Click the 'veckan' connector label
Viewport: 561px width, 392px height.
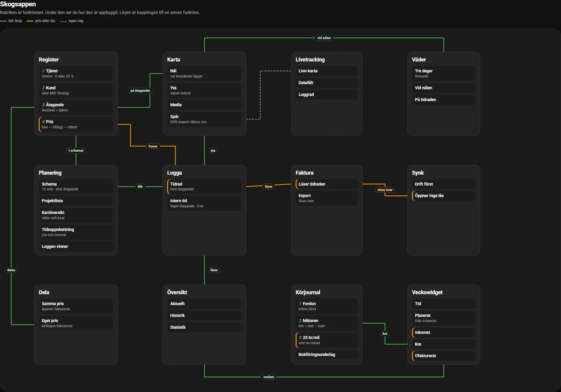(x=269, y=377)
